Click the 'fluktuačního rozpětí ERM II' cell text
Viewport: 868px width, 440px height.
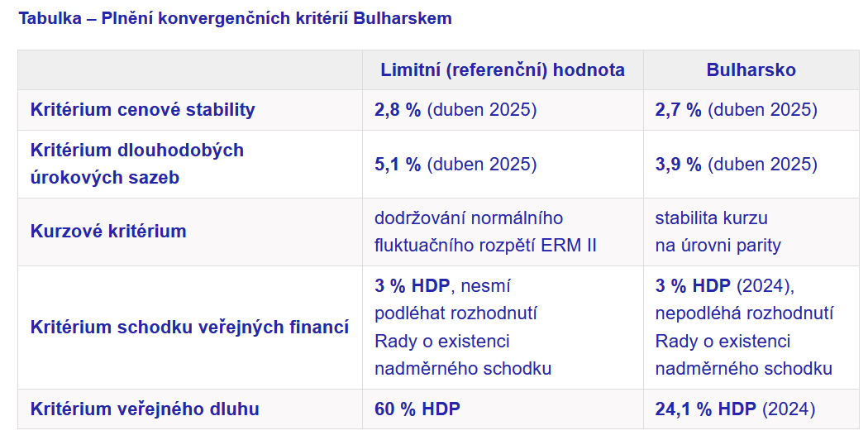point(485,246)
